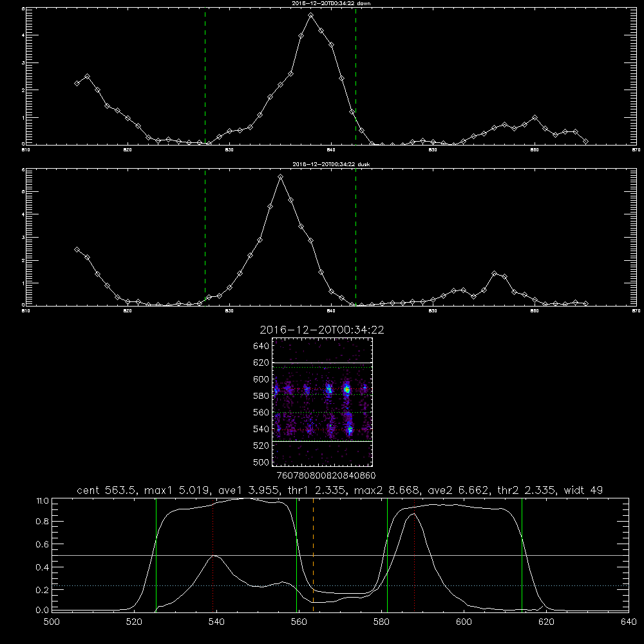Select the spectral image thumbnail in the center
This screenshot has width=644, height=644.
tap(323, 402)
